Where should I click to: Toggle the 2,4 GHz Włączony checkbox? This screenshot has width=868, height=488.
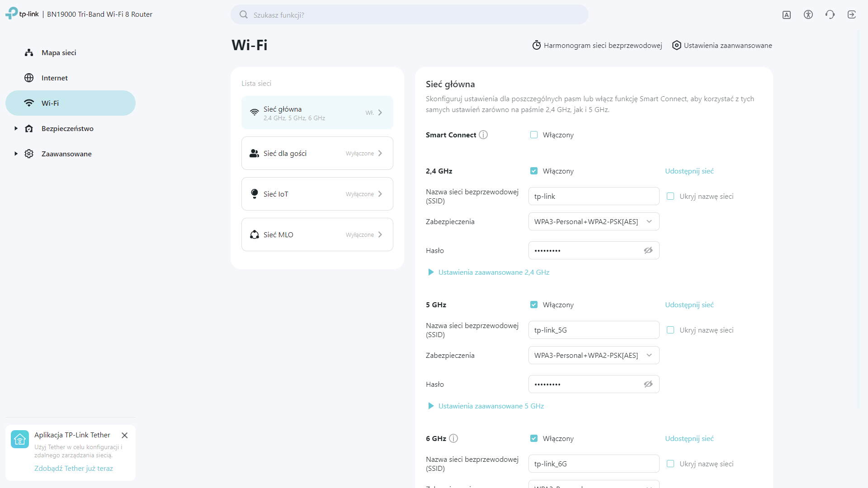[x=534, y=171]
